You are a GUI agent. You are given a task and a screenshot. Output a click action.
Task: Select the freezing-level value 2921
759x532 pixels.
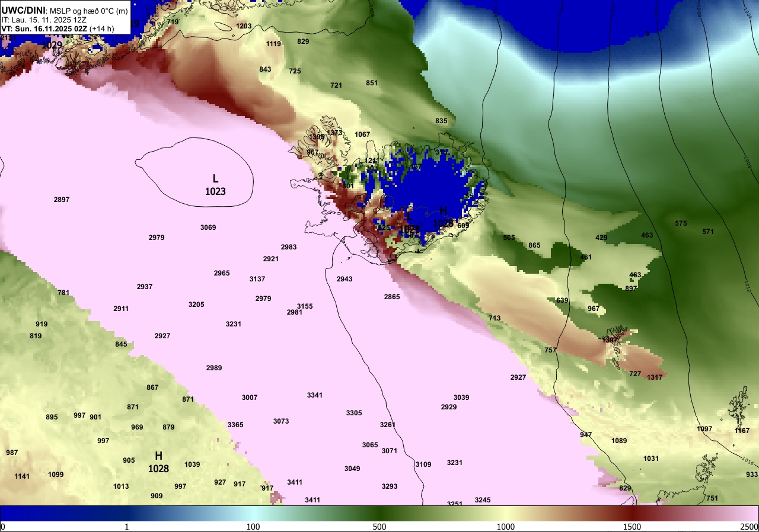271,259
